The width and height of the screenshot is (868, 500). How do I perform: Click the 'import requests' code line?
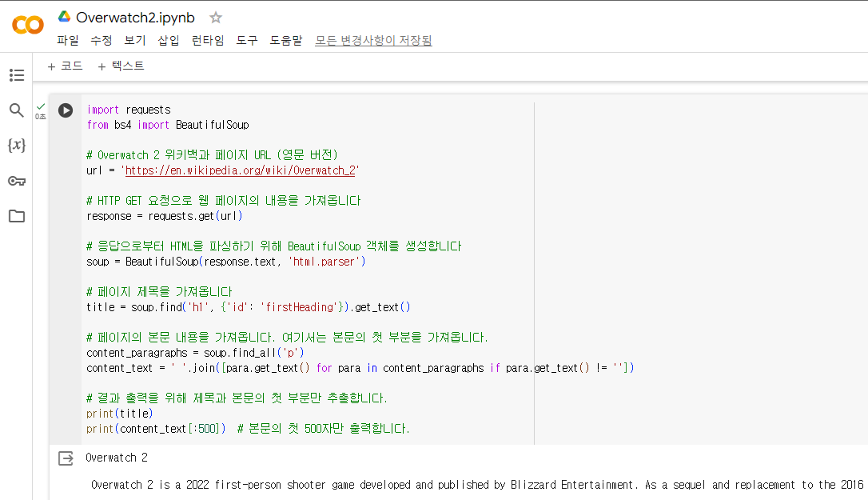click(x=129, y=110)
